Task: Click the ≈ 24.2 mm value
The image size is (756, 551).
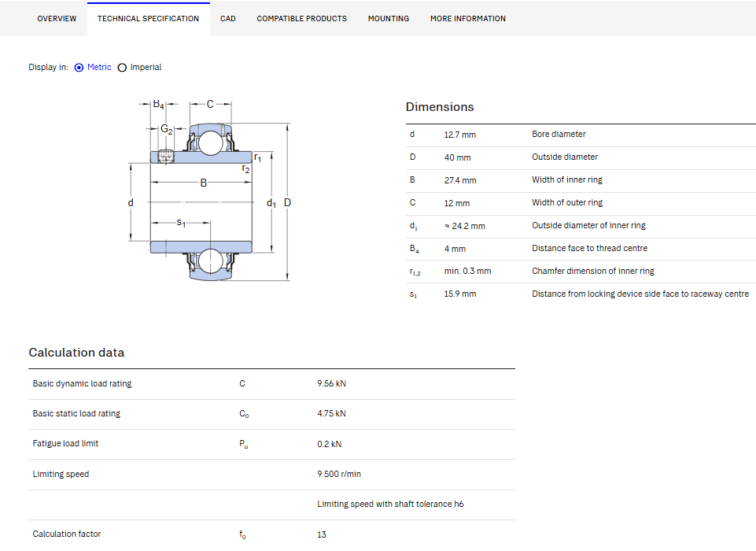Action: coord(465,226)
